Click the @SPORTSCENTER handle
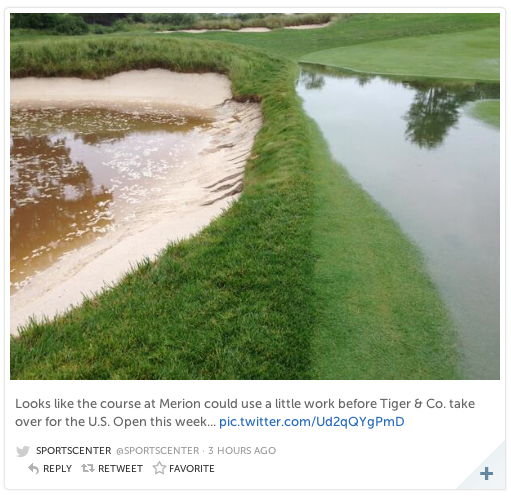The width and height of the screenshot is (511, 496). coord(157,451)
